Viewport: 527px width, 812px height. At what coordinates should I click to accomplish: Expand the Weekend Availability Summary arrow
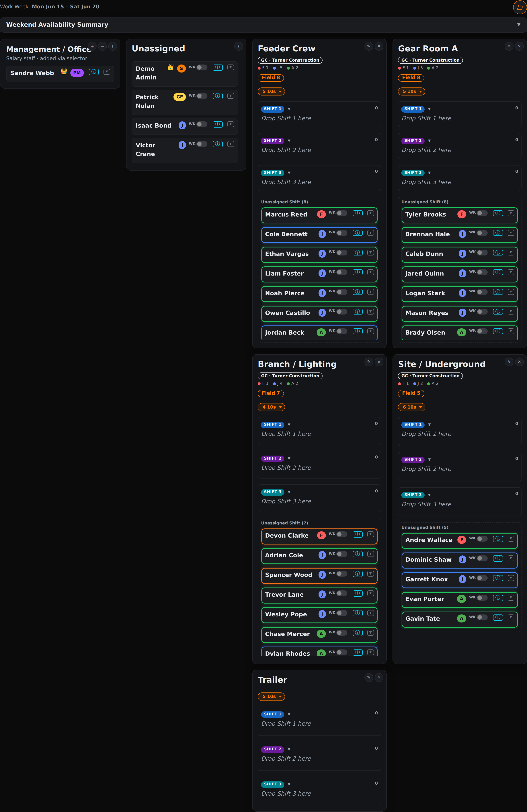(518, 25)
